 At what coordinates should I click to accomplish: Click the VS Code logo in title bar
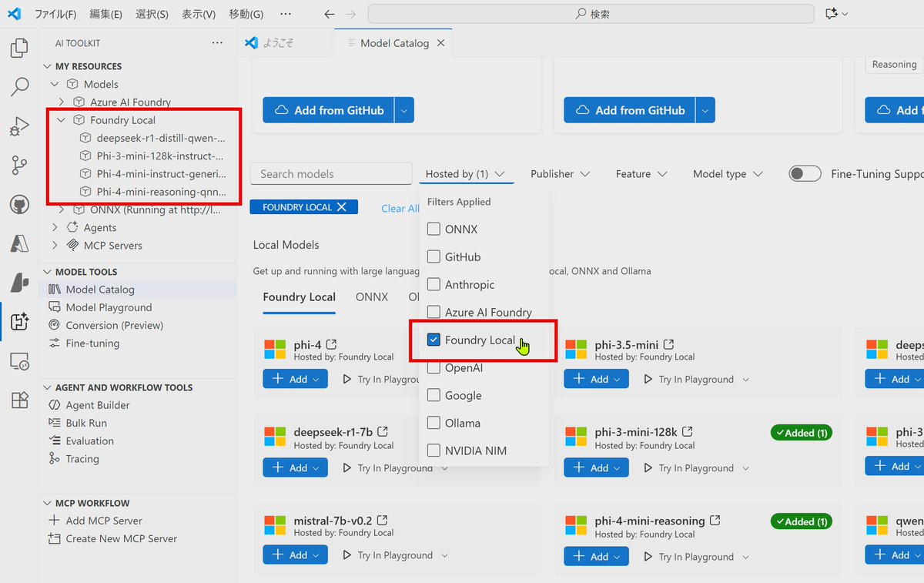click(14, 14)
